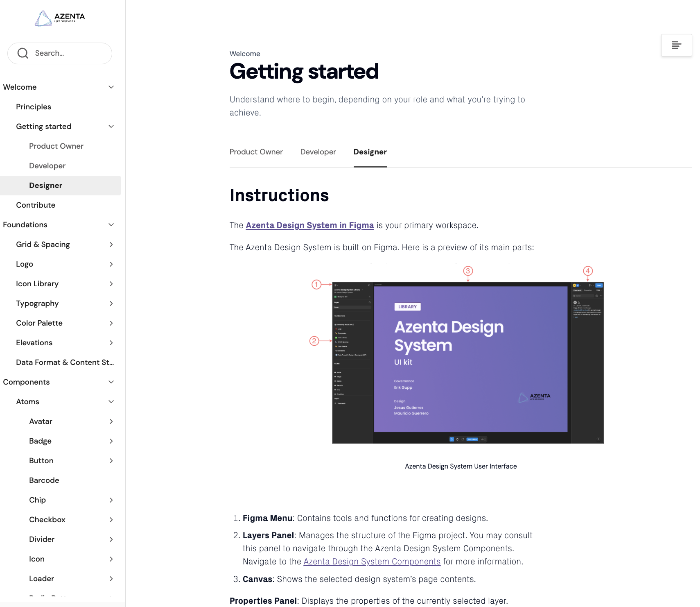Expand the Avatar chevron

click(x=111, y=421)
